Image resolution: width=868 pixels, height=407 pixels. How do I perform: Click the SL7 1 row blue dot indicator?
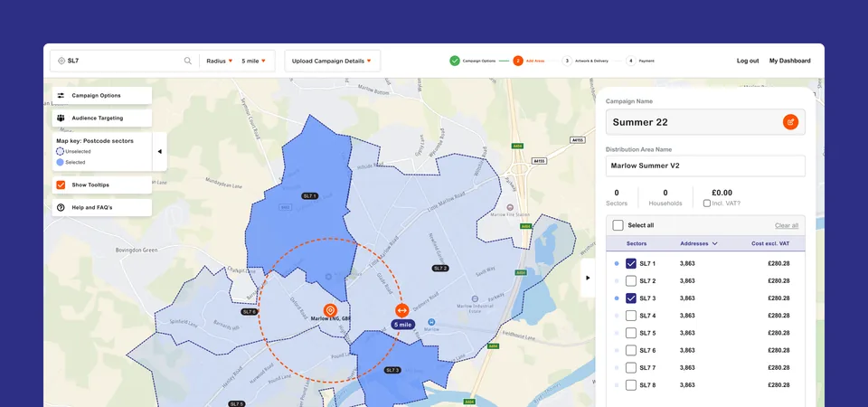click(617, 263)
